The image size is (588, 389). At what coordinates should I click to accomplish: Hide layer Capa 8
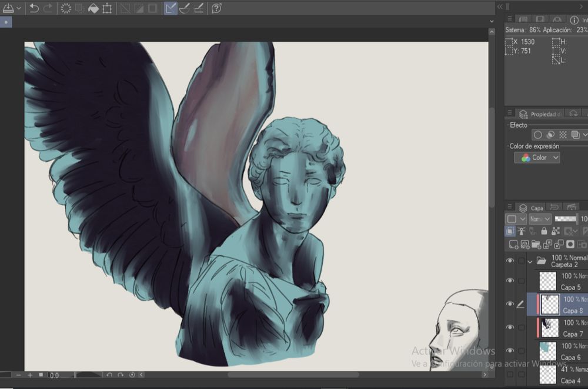(510, 304)
